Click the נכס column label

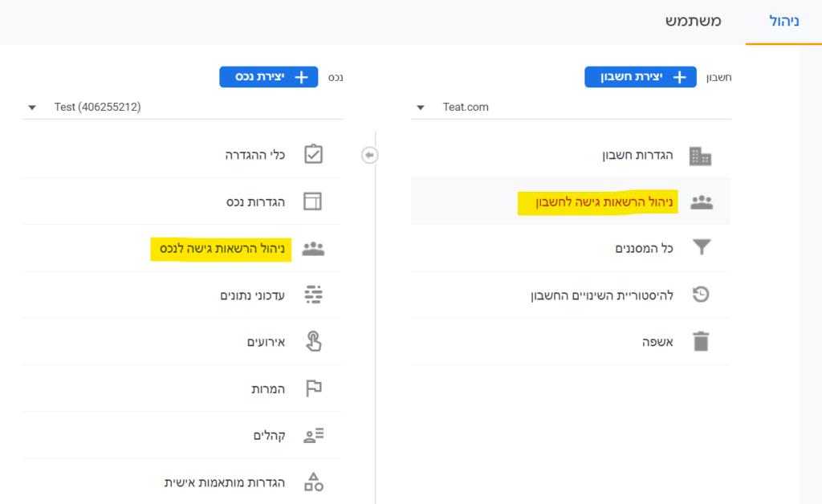coord(336,78)
